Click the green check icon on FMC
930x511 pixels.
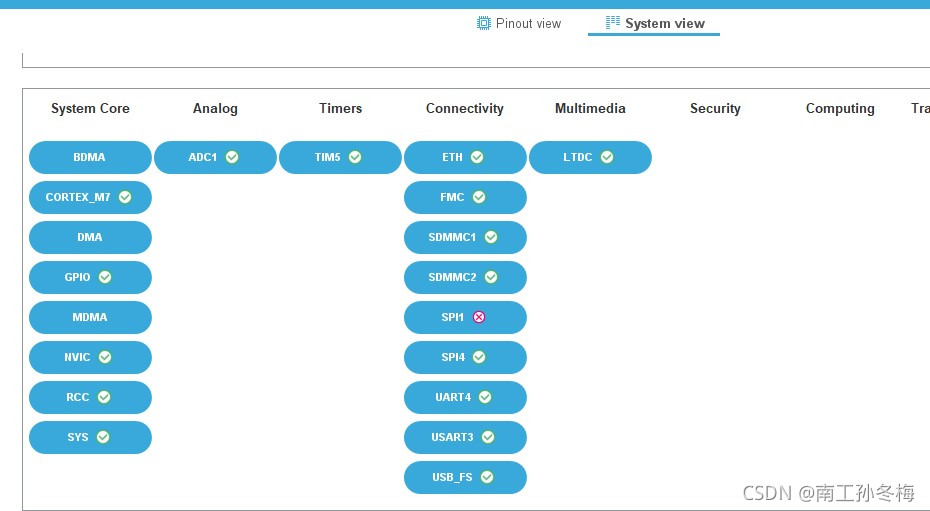pos(479,197)
